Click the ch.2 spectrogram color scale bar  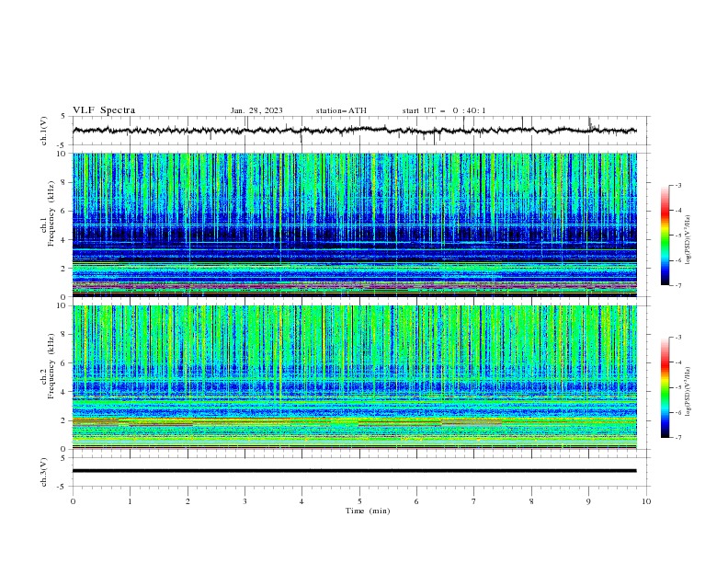point(665,387)
